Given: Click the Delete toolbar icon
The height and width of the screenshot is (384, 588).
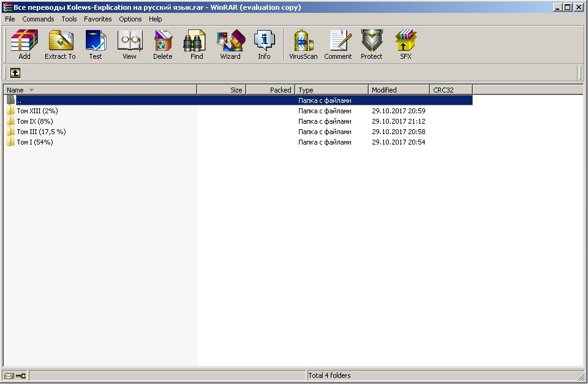Looking at the screenshot, I should 163,44.
